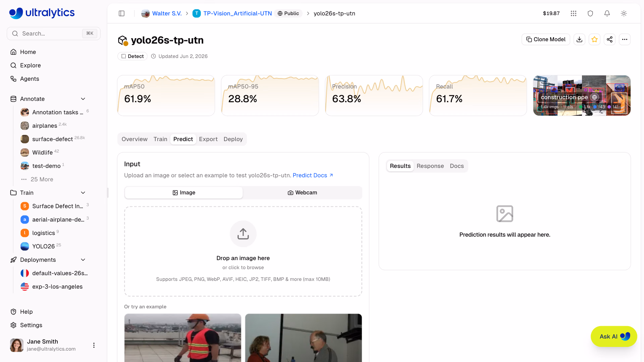Toggle light/dark theme sun icon
644x362 pixels.
(x=624, y=13)
